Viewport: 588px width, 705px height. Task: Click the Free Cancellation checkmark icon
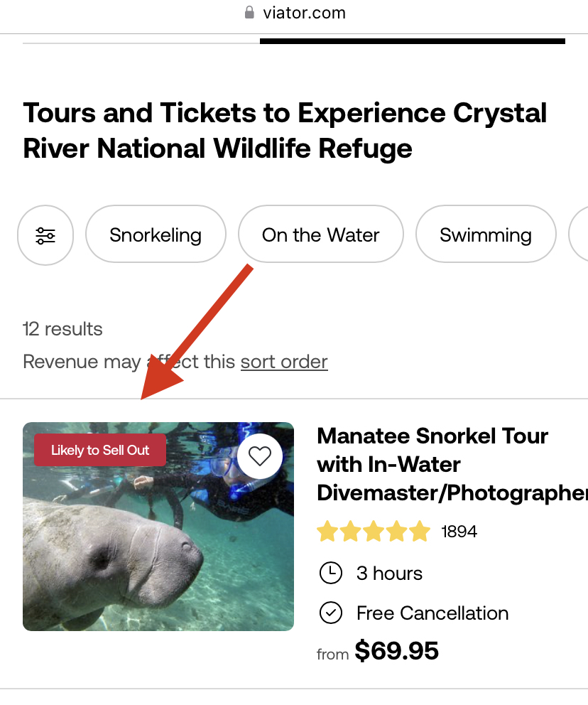pyautogui.click(x=331, y=613)
